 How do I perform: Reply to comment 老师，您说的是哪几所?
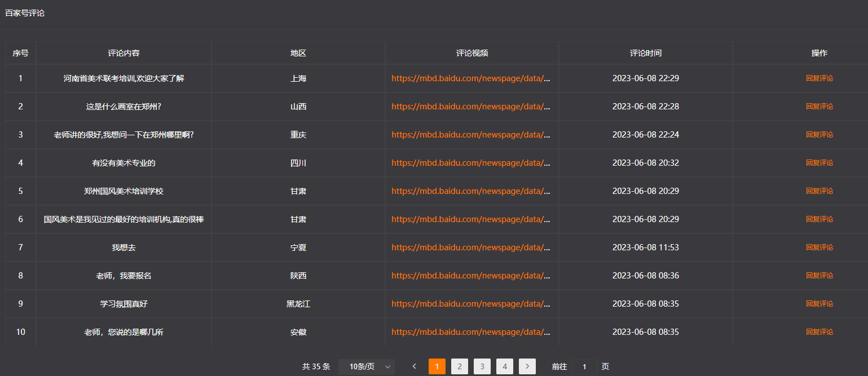[819, 332]
